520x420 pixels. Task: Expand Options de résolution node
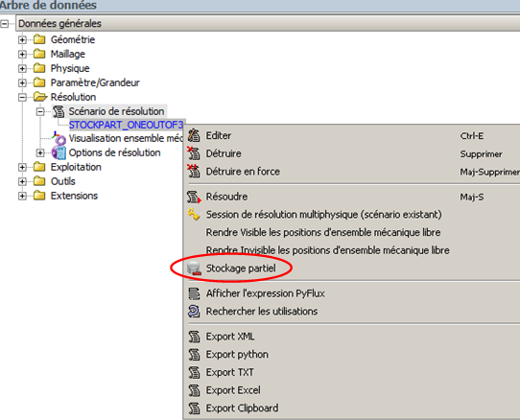[x=40, y=152]
